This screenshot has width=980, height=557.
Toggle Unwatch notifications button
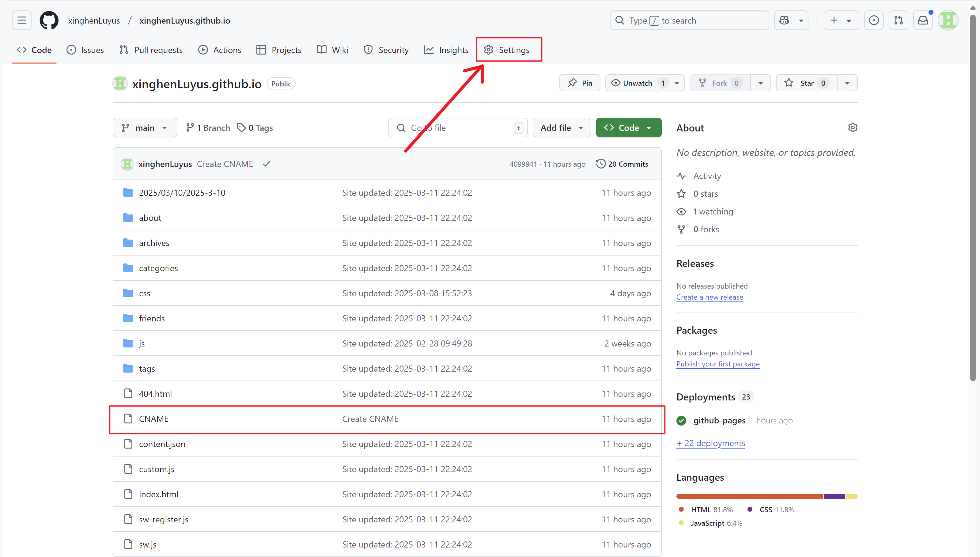point(637,83)
